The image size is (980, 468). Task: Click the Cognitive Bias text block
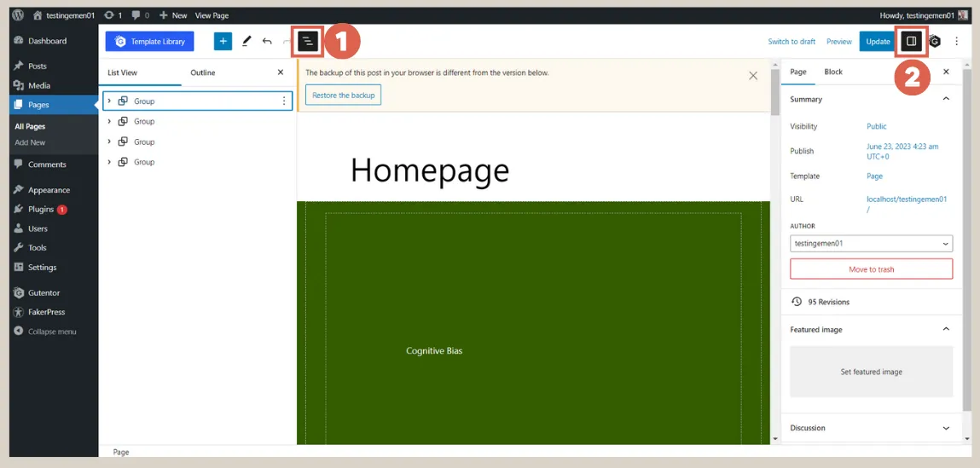click(434, 350)
